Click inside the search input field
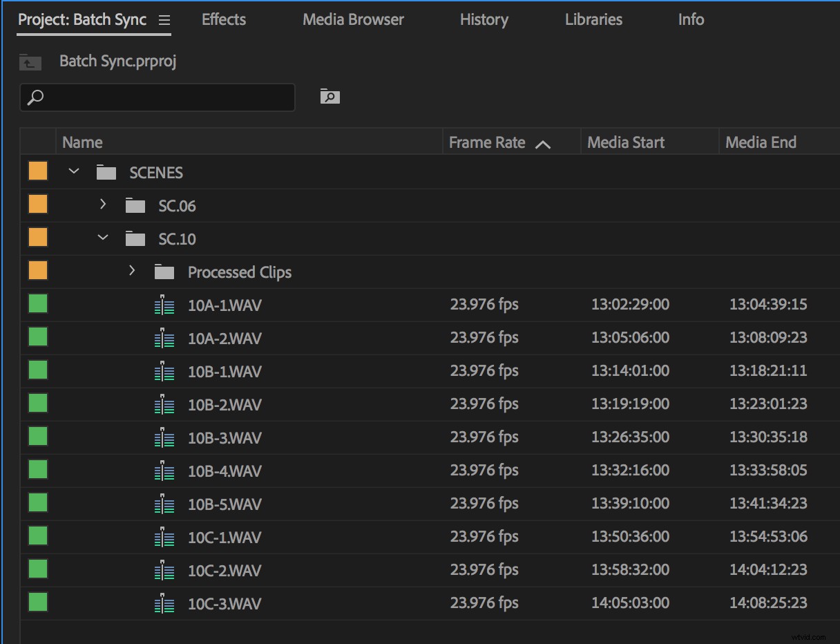Image resolution: width=840 pixels, height=644 pixels. click(x=159, y=97)
